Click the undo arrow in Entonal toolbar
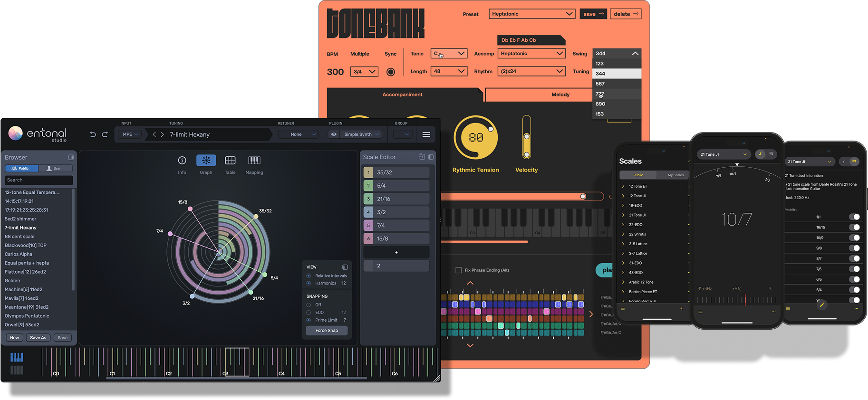 click(x=93, y=134)
